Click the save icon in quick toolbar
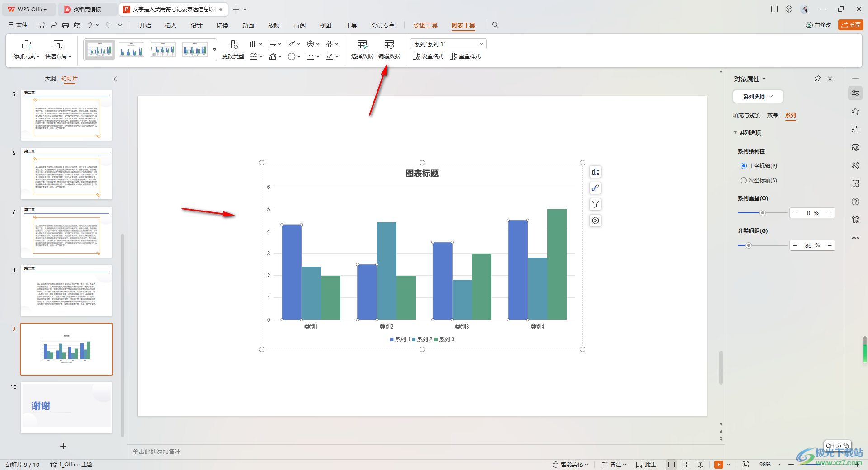Image resolution: width=868 pixels, height=470 pixels. (42, 25)
